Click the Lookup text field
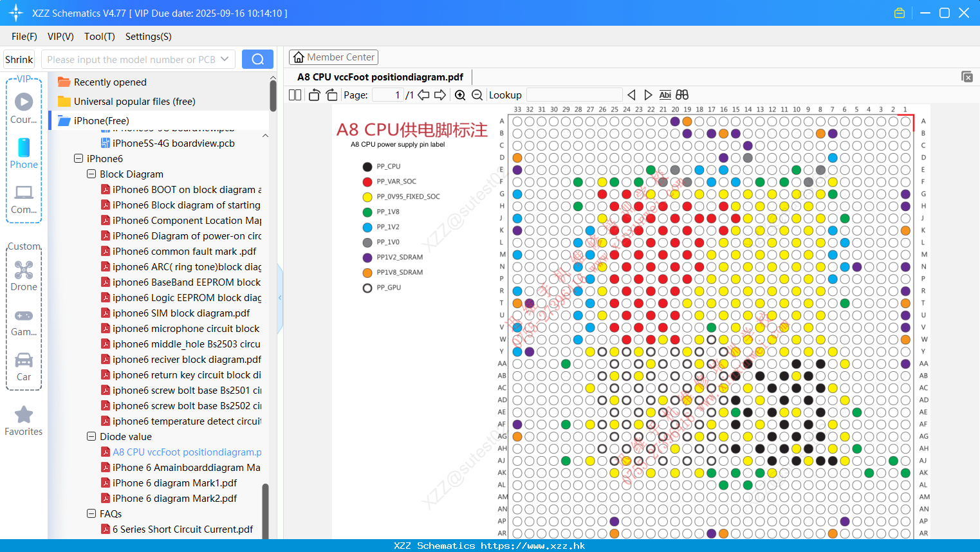980x552 pixels. (574, 95)
